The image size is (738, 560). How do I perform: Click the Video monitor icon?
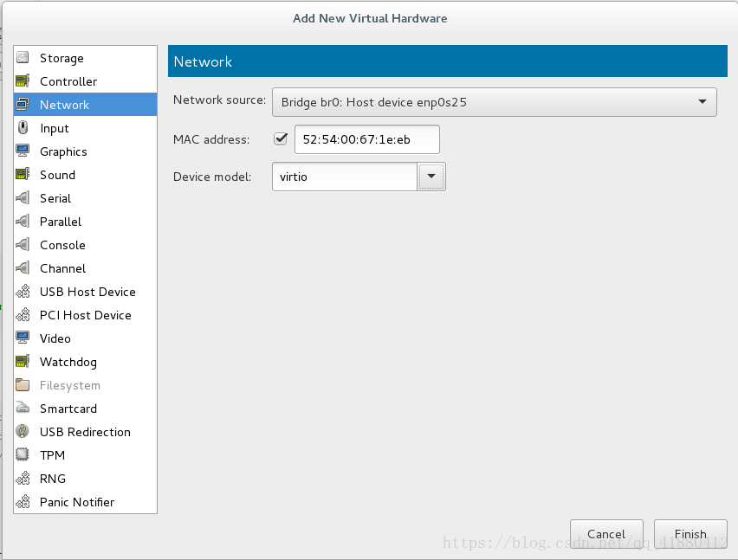coord(23,338)
